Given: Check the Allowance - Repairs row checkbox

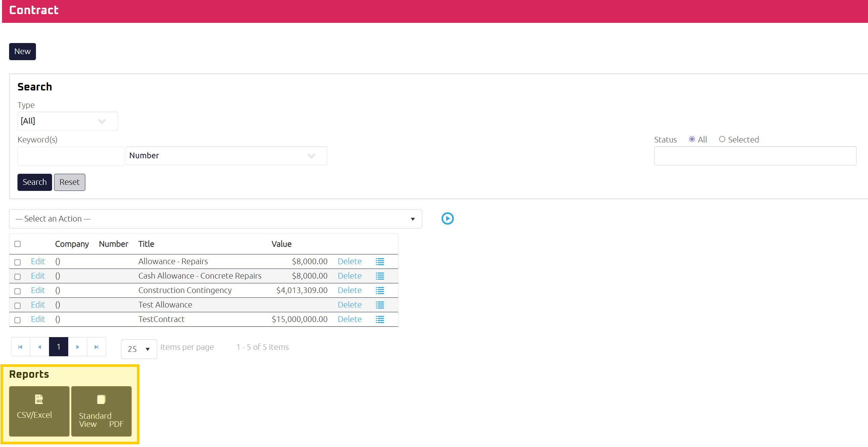Looking at the screenshot, I should pos(17,262).
